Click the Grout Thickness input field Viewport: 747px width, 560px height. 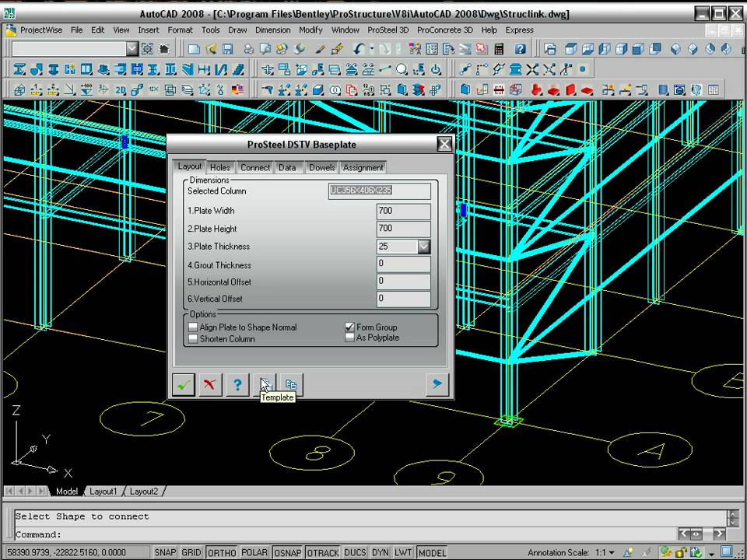404,264
